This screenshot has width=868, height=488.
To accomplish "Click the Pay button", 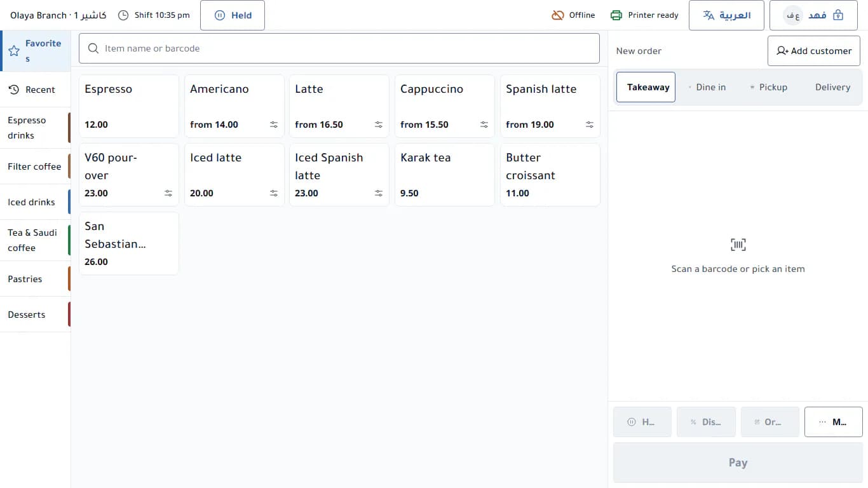I will [738, 463].
